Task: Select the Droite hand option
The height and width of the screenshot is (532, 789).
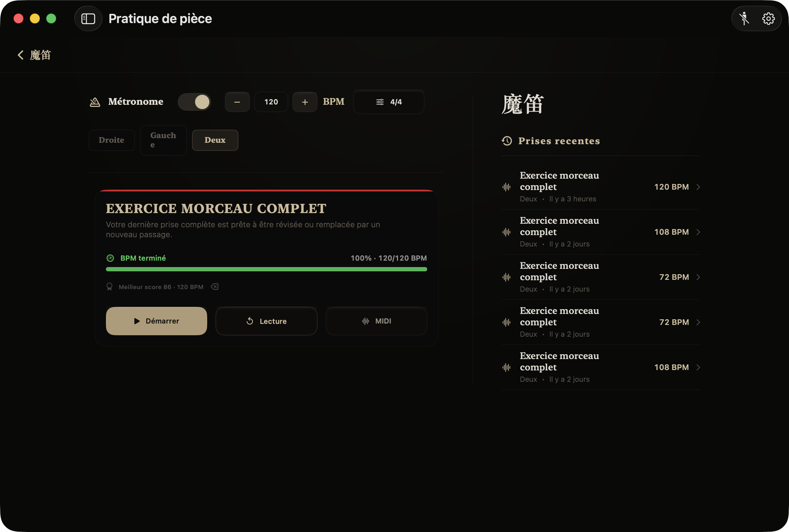Action: [112, 140]
